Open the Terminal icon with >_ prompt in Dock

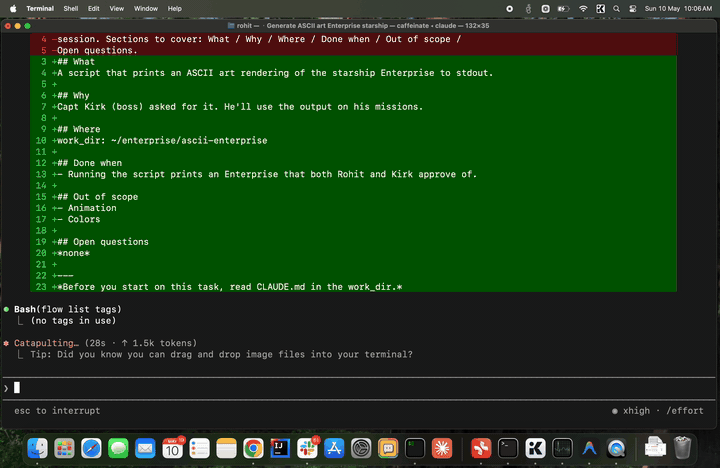pyautogui.click(x=508, y=448)
